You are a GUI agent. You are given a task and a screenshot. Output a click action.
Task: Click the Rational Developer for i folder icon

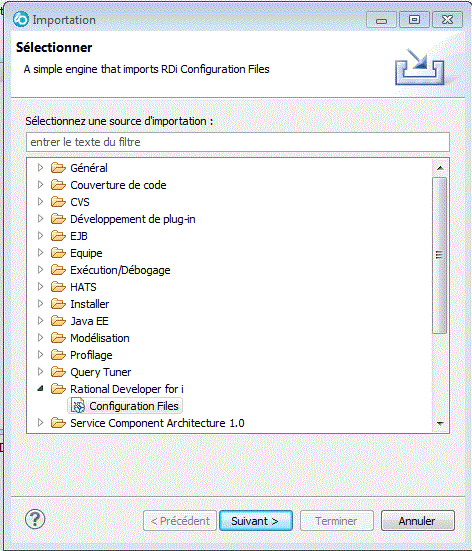[58, 389]
